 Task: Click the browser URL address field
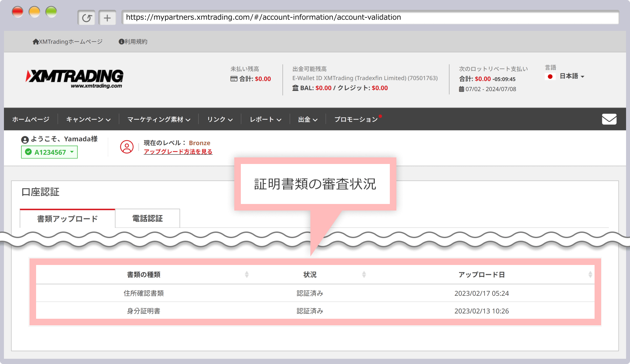tap(370, 17)
